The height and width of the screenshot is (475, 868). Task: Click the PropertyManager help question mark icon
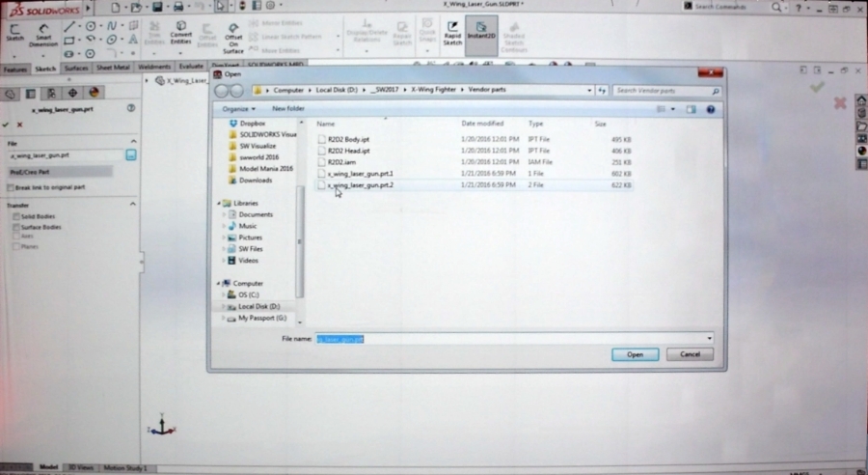[x=130, y=108]
